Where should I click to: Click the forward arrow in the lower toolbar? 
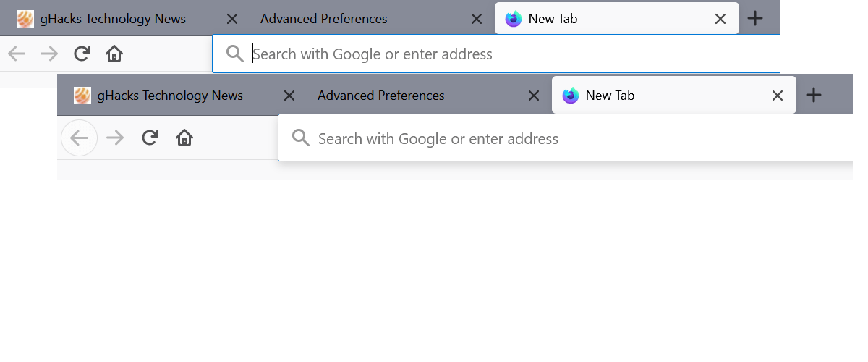[x=115, y=138]
